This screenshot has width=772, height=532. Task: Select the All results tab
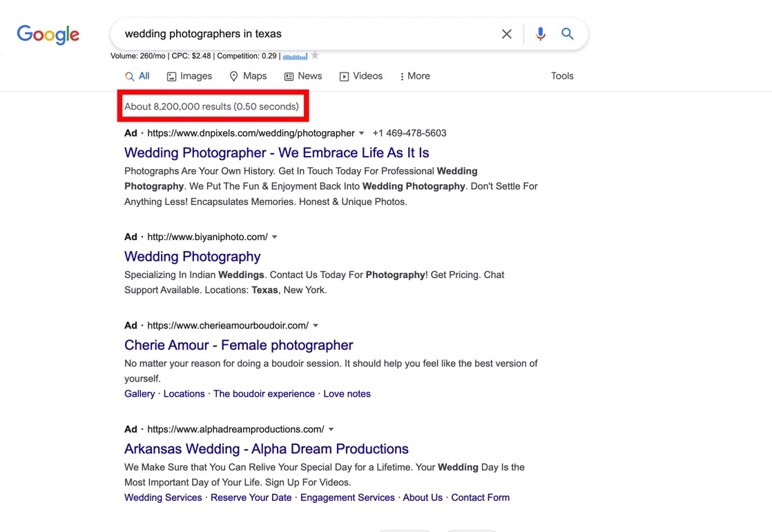pos(137,77)
